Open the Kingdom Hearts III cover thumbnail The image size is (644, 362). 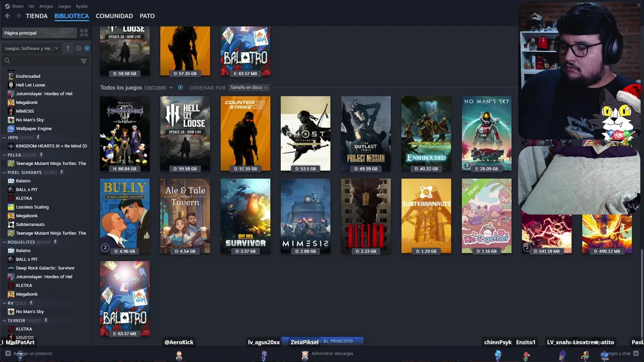coord(125,134)
